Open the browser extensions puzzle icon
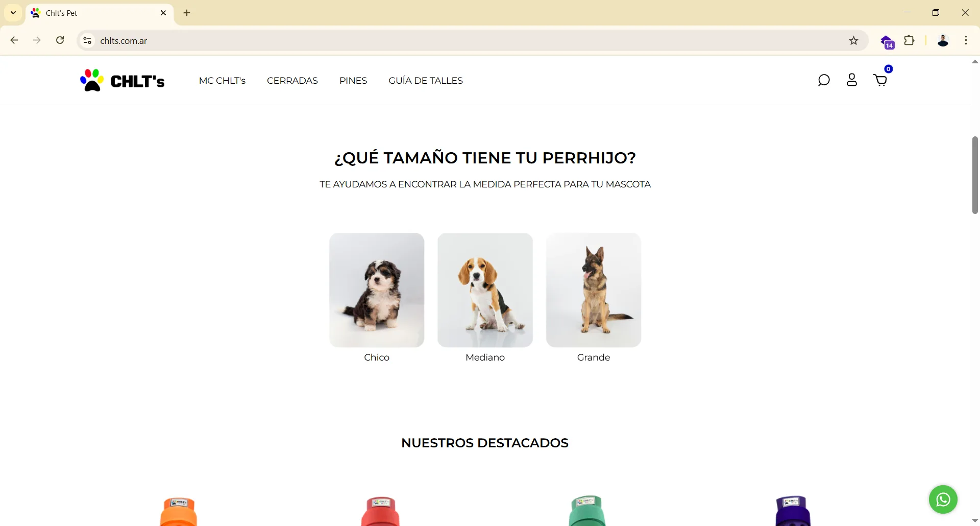980x526 pixels. 910,41
